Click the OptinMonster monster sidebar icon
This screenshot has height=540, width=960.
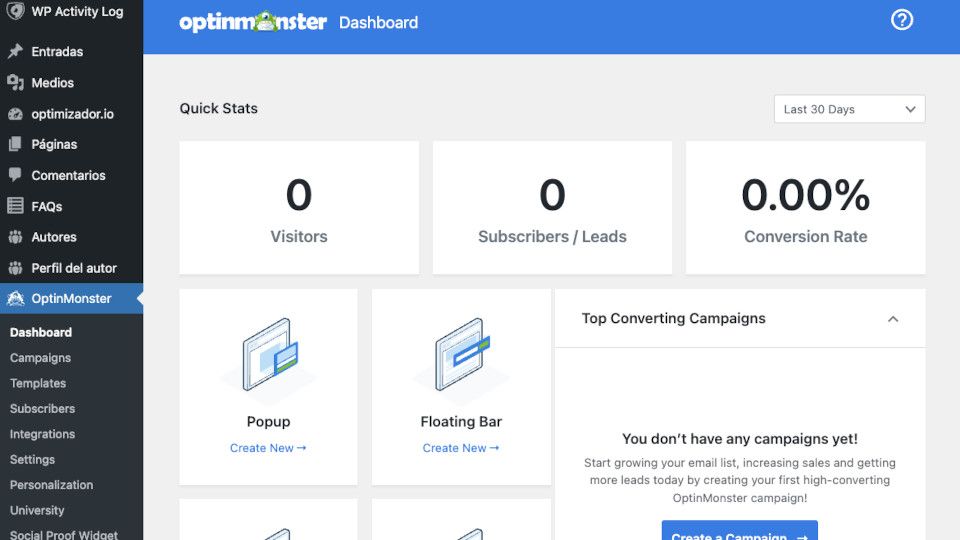click(x=15, y=298)
